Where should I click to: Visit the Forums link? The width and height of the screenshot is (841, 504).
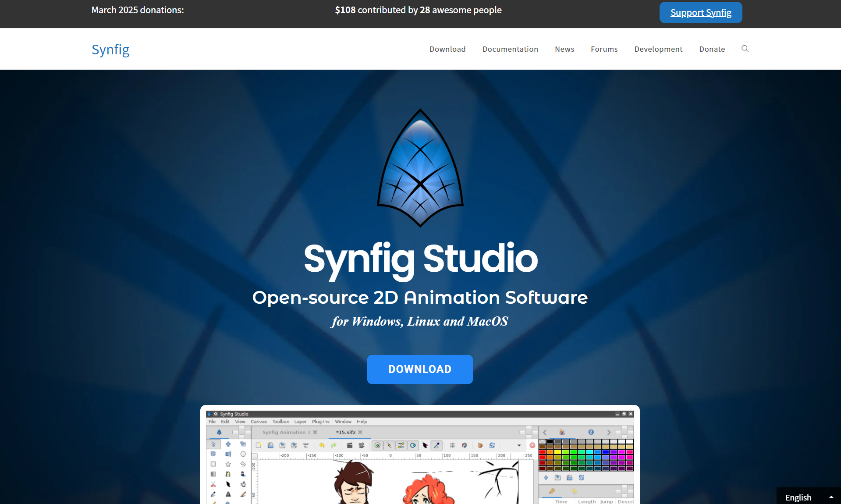coord(604,49)
